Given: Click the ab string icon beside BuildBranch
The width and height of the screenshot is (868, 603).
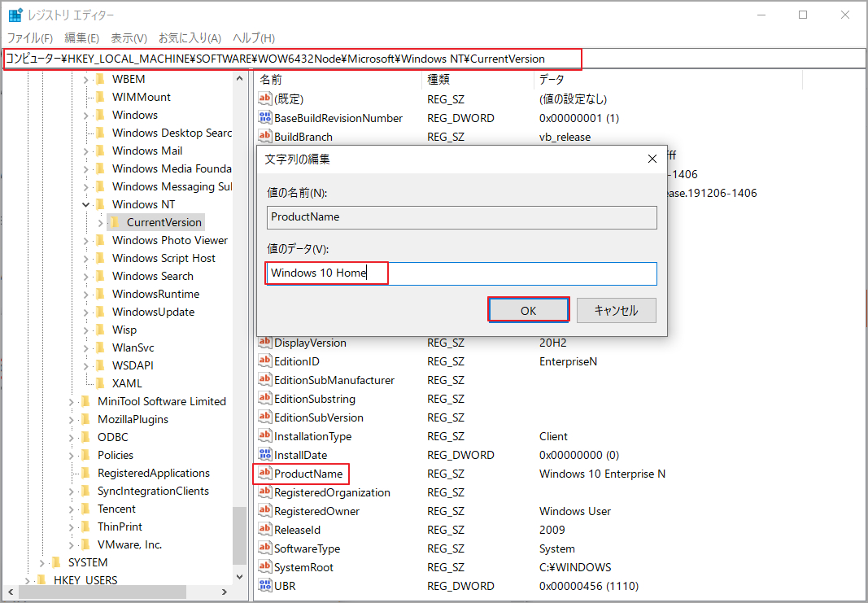Looking at the screenshot, I should coord(264,136).
